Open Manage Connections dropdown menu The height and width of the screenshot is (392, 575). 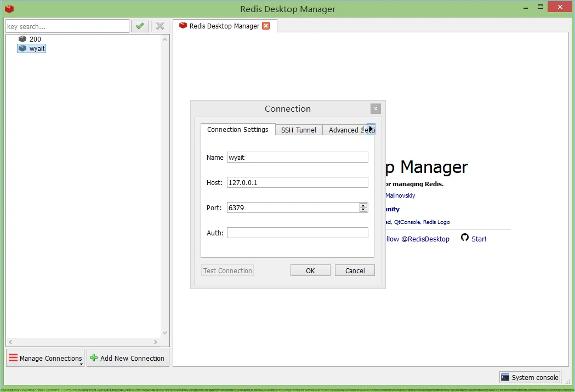(45, 358)
